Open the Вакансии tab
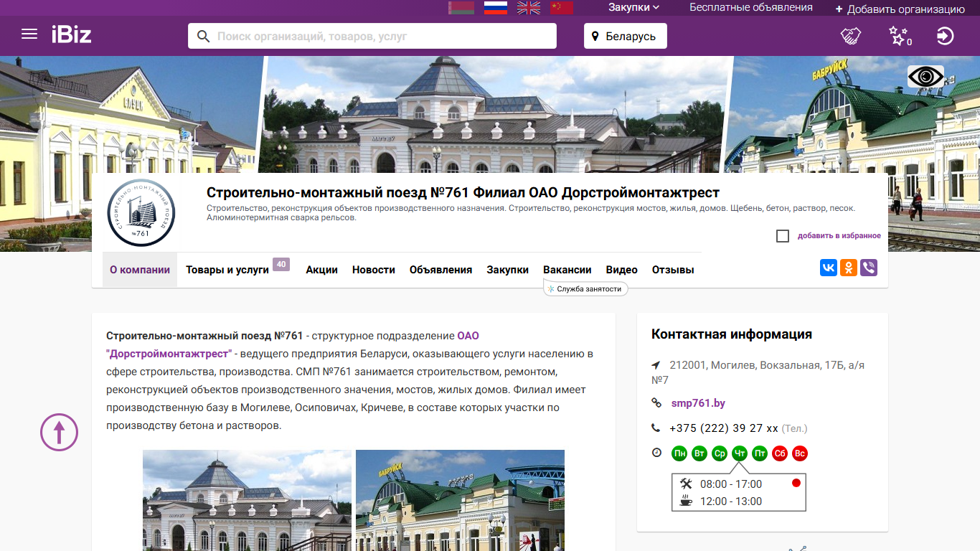The width and height of the screenshot is (980, 551). click(567, 270)
